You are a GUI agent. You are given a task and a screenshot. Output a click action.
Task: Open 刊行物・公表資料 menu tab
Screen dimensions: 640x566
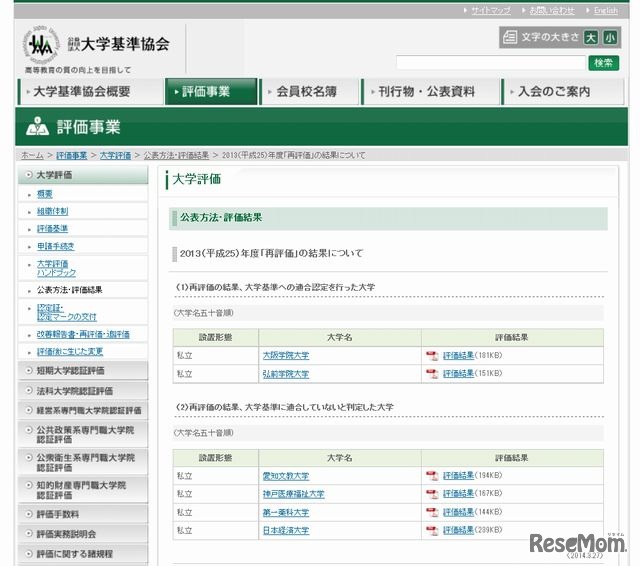click(x=431, y=91)
